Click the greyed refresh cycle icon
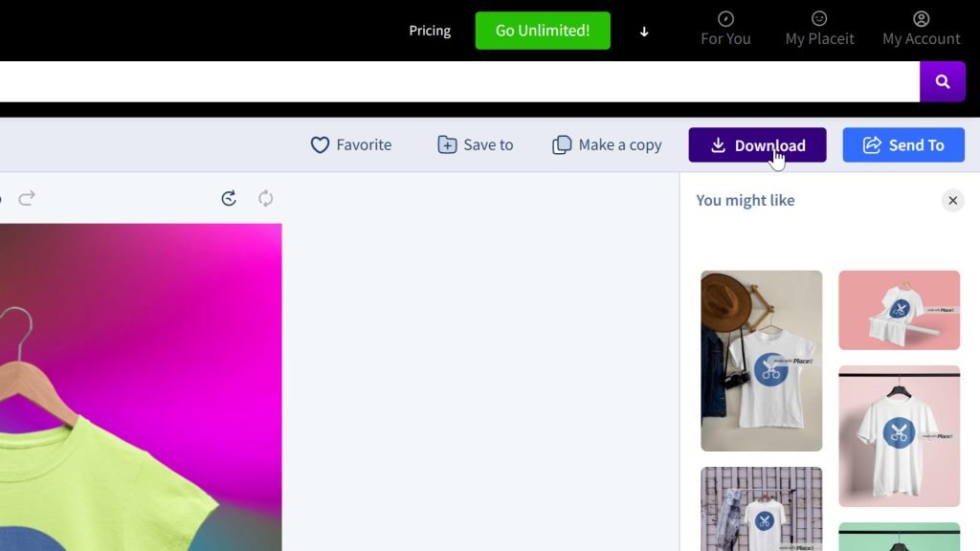 pyautogui.click(x=266, y=199)
